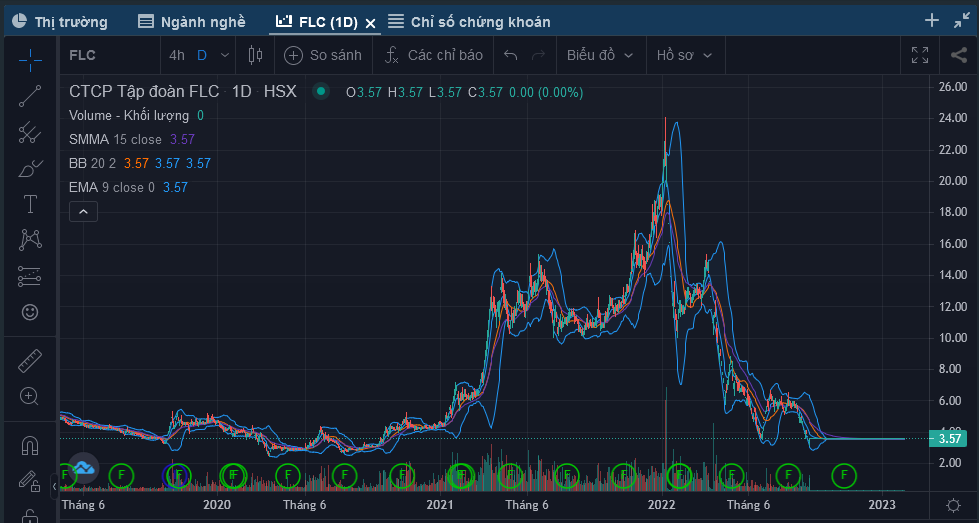Click the 2022 time axis label
This screenshot has width=979, height=523.
point(661,504)
